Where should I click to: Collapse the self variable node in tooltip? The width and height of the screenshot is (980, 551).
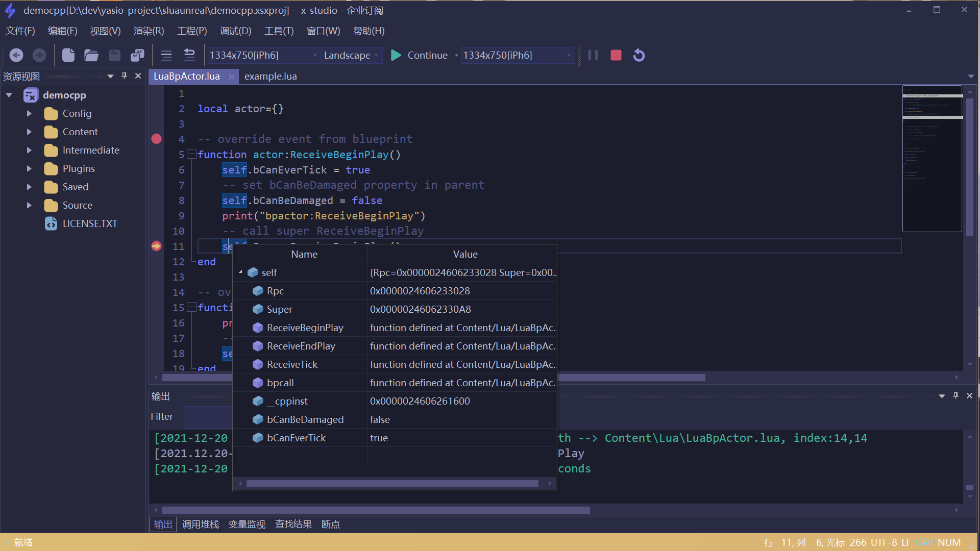[x=240, y=272]
